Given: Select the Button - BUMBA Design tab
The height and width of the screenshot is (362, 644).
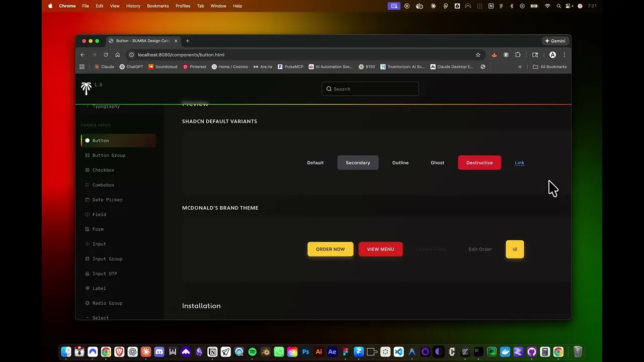Looking at the screenshot, I should tap(143, 41).
